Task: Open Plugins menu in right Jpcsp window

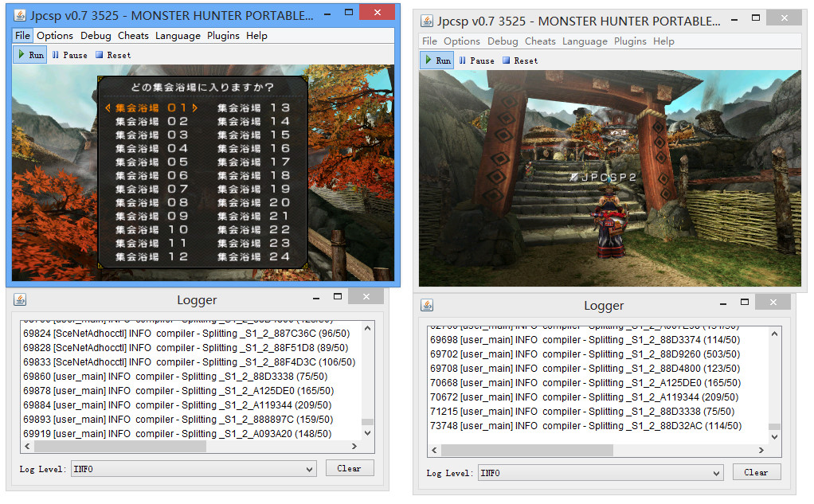Action: (630, 41)
